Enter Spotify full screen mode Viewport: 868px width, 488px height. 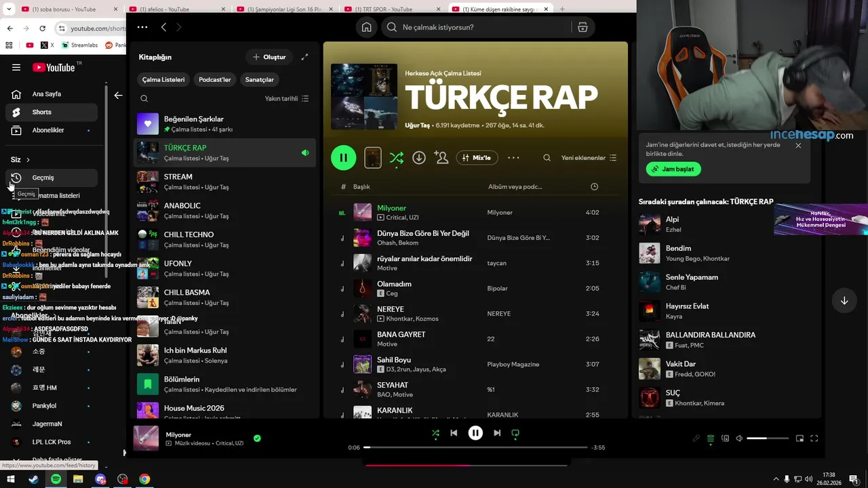coord(814,439)
